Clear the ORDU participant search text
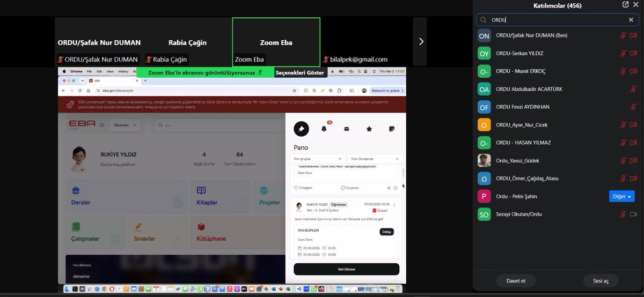 (x=631, y=20)
